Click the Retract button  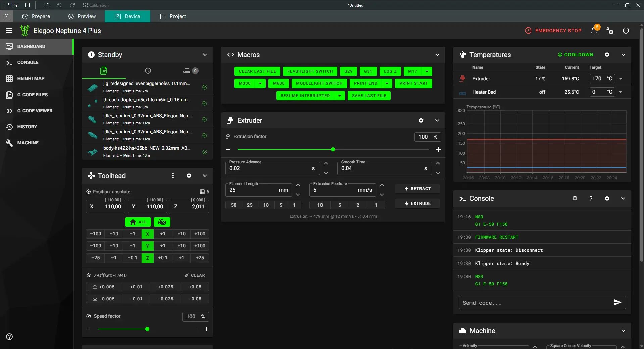(417, 189)
